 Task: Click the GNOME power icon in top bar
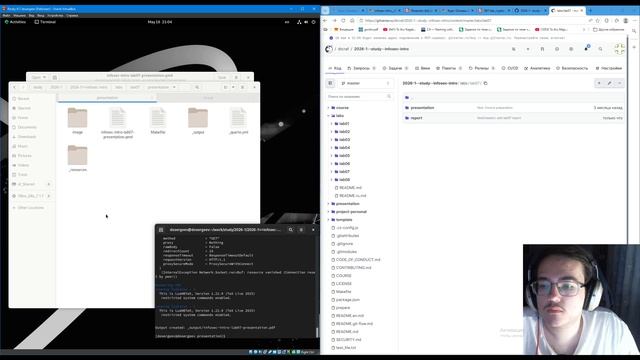tap(313, 22)
